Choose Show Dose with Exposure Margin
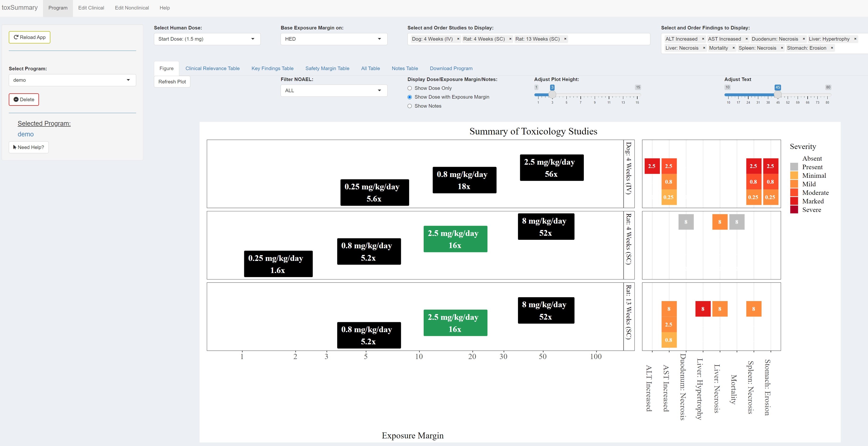 pos(410,97)
